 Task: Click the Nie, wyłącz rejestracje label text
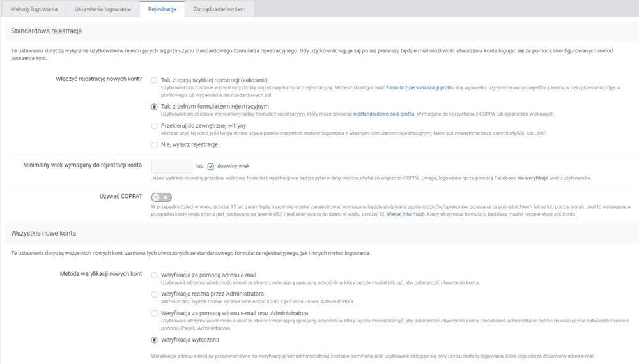(189, 145)
